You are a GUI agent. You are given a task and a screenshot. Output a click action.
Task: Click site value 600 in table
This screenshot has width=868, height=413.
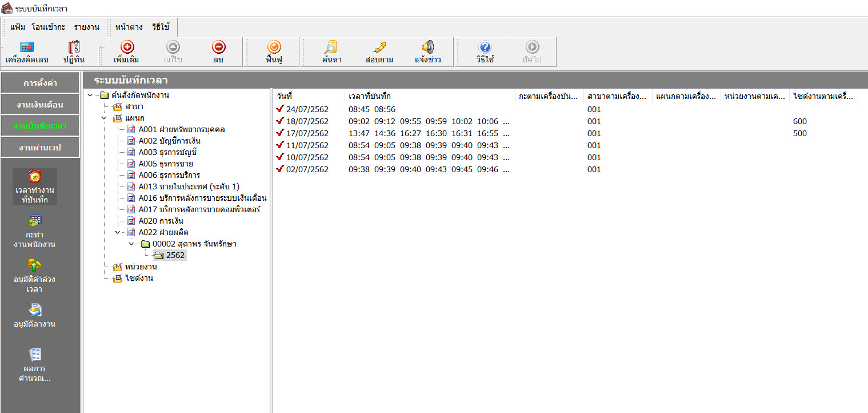click(800, 121)
